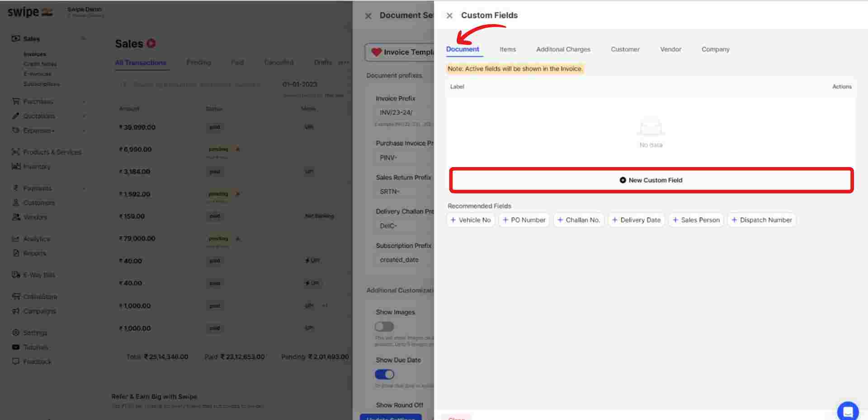Select the Drafts transactions tab

tap(323, 62)
